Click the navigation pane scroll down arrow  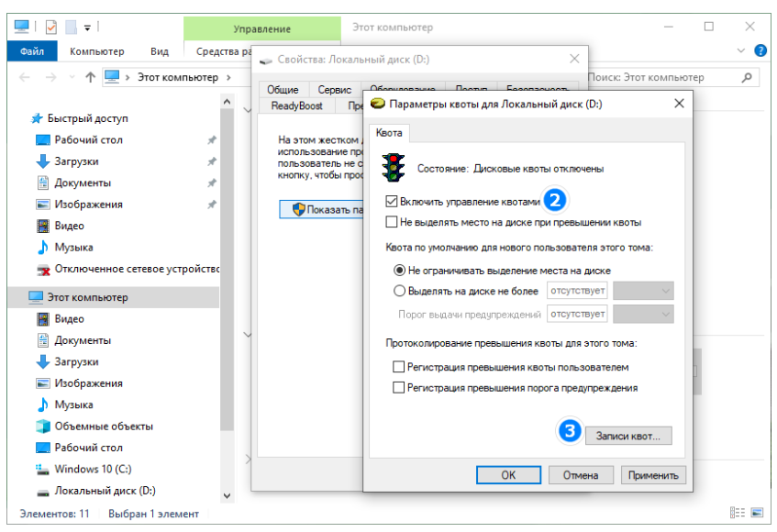[x=227, y=496]
